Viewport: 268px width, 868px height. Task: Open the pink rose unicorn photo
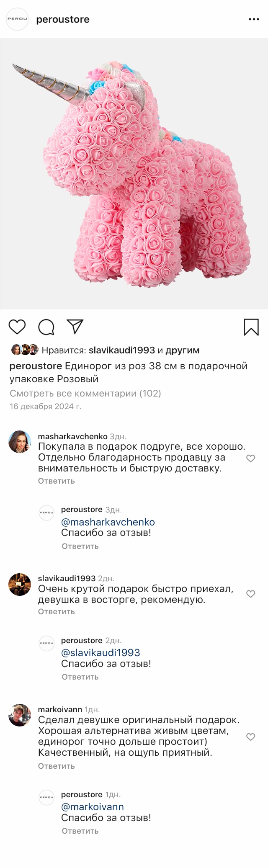point(134,174)
